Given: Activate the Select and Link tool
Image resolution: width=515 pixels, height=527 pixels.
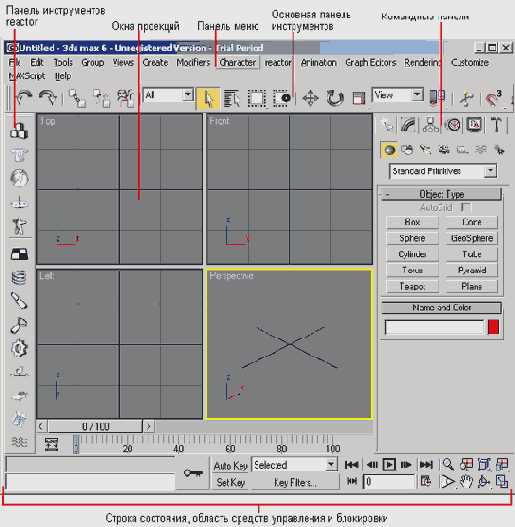Looking at the screenshot, I should tap(77, 98).
